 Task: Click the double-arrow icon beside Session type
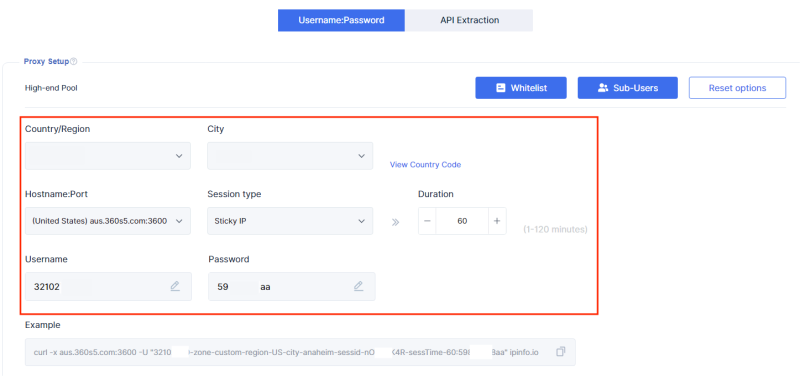(395, 222)
